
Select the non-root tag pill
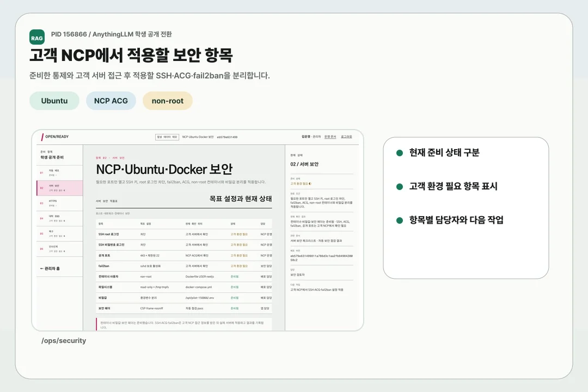[x=168, y=101]
